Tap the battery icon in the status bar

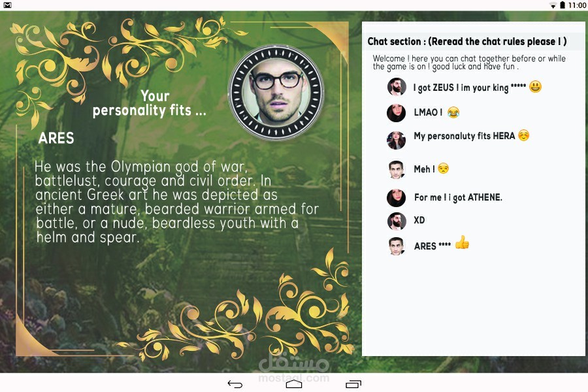[x=562, y=5]
